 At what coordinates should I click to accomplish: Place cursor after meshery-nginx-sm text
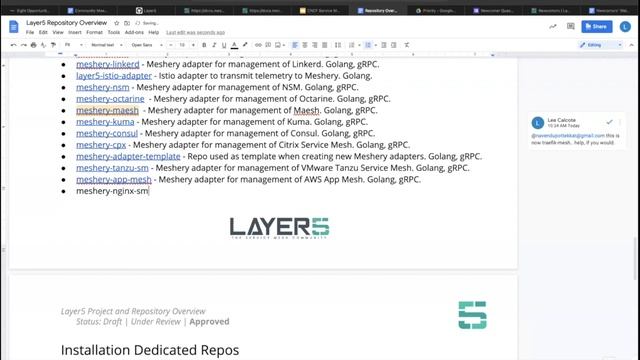click(149, 191)
